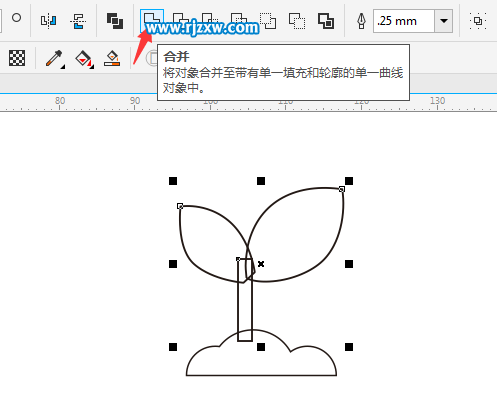Click the middle-right selection handle
Screen dimensions: 497x415
(349, 264)
